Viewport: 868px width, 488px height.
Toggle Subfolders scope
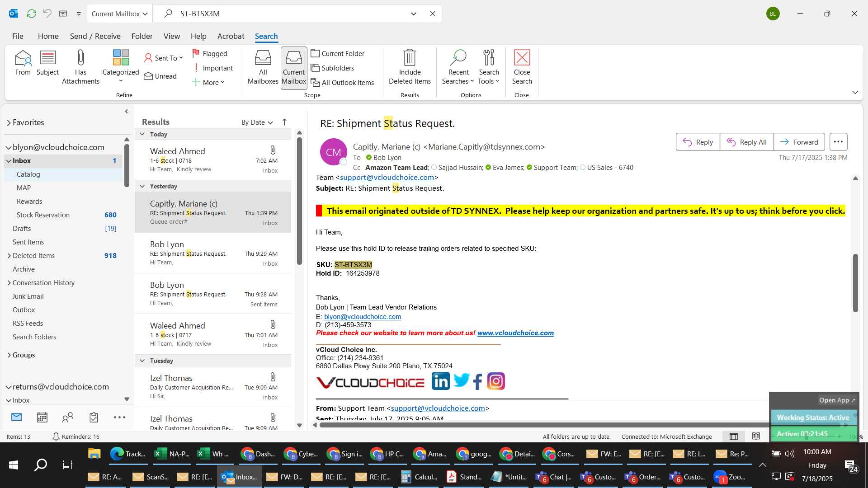point(333,68)
